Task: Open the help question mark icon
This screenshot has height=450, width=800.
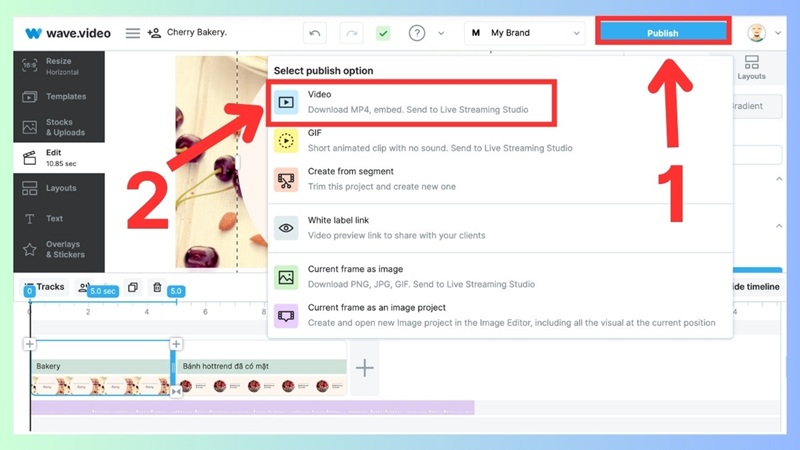Action: [417, 33]
